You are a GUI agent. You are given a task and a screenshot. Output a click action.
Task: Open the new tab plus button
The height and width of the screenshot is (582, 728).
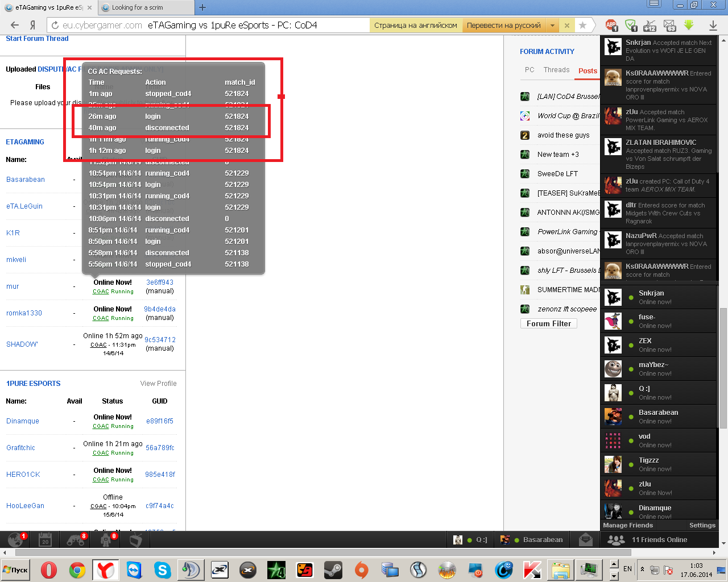point(202,7)
